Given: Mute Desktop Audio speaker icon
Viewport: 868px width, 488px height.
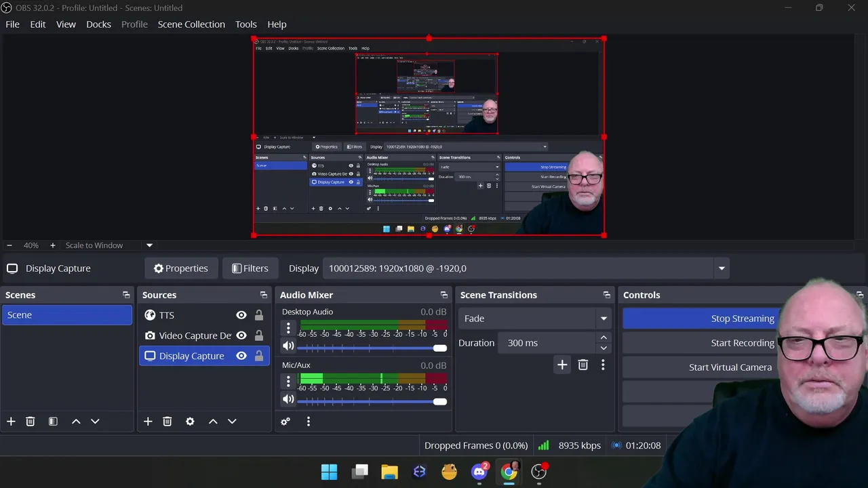Looking at the screenshot, I should point(288,346).
